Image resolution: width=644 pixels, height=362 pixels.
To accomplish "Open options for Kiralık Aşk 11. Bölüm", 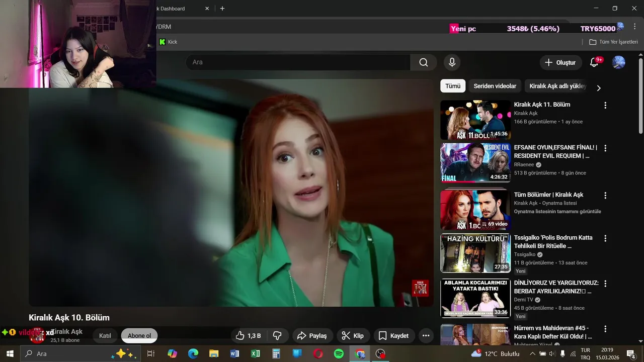I will pyautogui.click(x=605, y=106).
